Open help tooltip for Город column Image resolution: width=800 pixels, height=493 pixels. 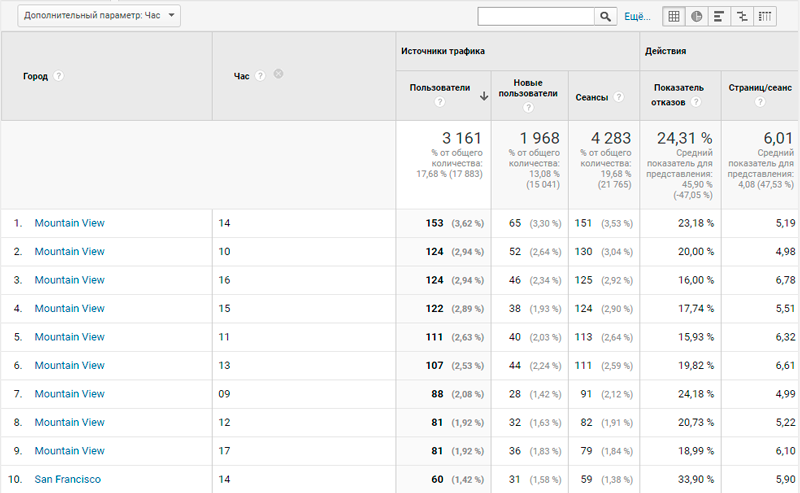click(x=59, y=76)
